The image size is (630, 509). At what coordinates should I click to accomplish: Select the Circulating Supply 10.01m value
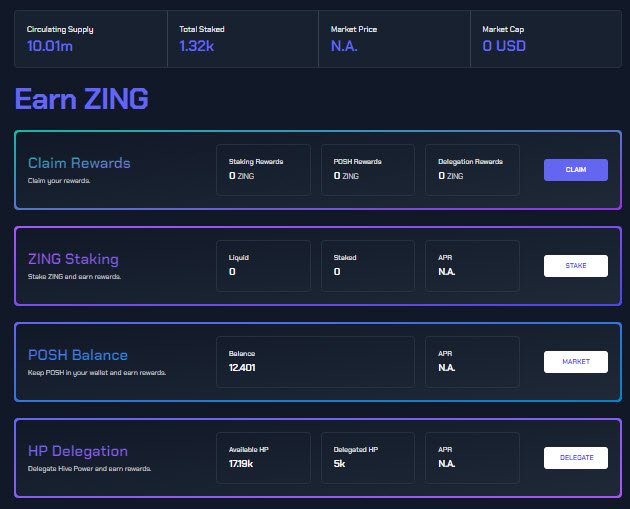pyautogui.click(x=50, y=46)
